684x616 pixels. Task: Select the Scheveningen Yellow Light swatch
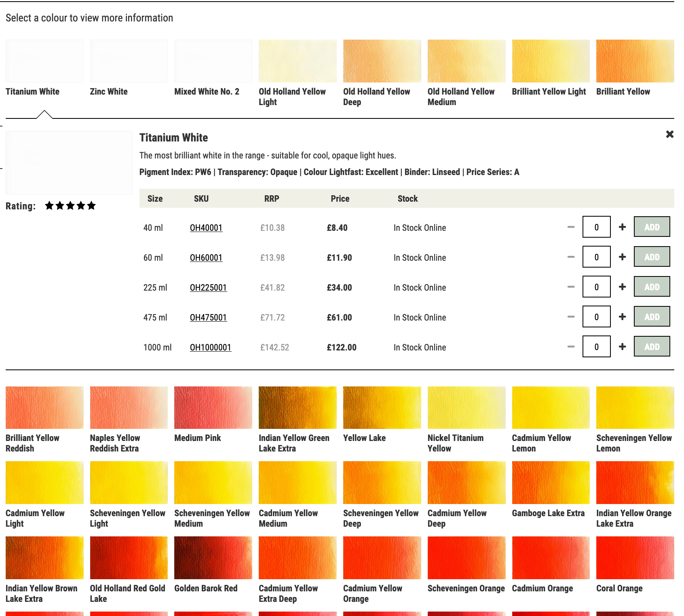(129, 483)
